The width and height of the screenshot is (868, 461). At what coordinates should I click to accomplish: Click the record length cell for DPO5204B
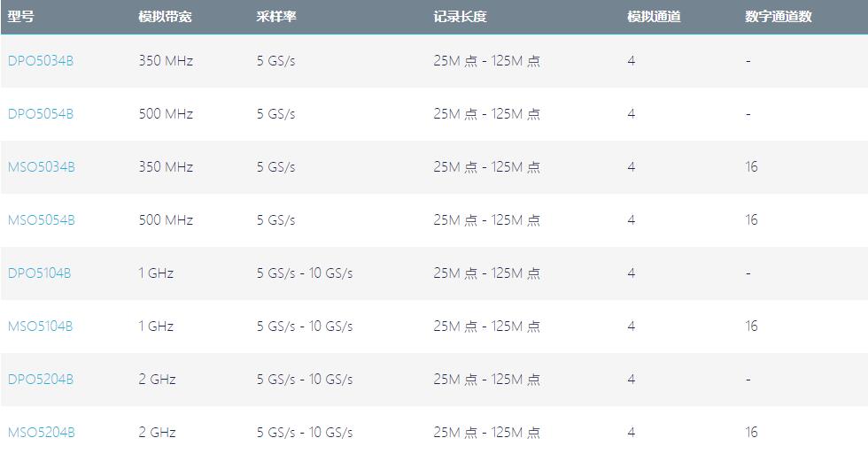[x=486, y=380]
